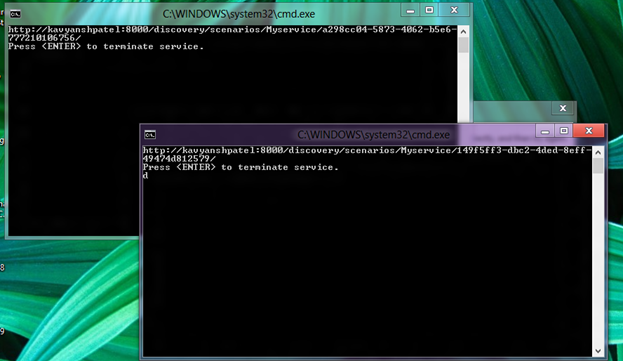Maximize the back cmd.exe window

(429, 10)
